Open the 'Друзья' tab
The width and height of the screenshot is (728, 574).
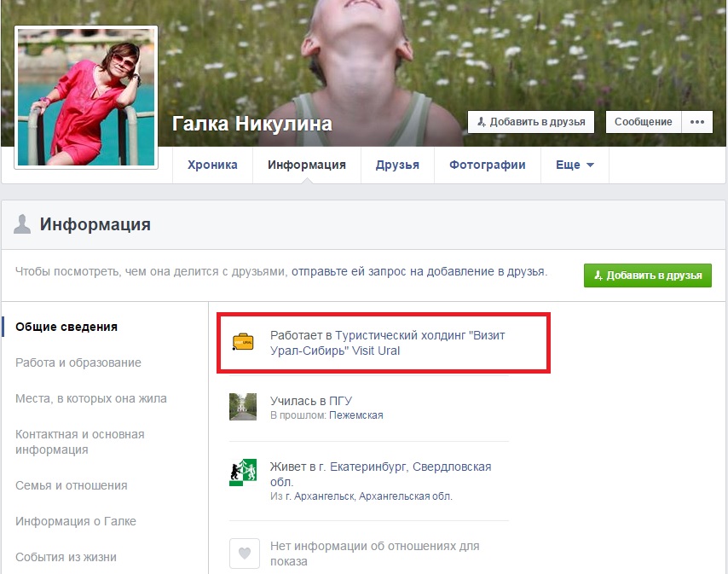397,165
